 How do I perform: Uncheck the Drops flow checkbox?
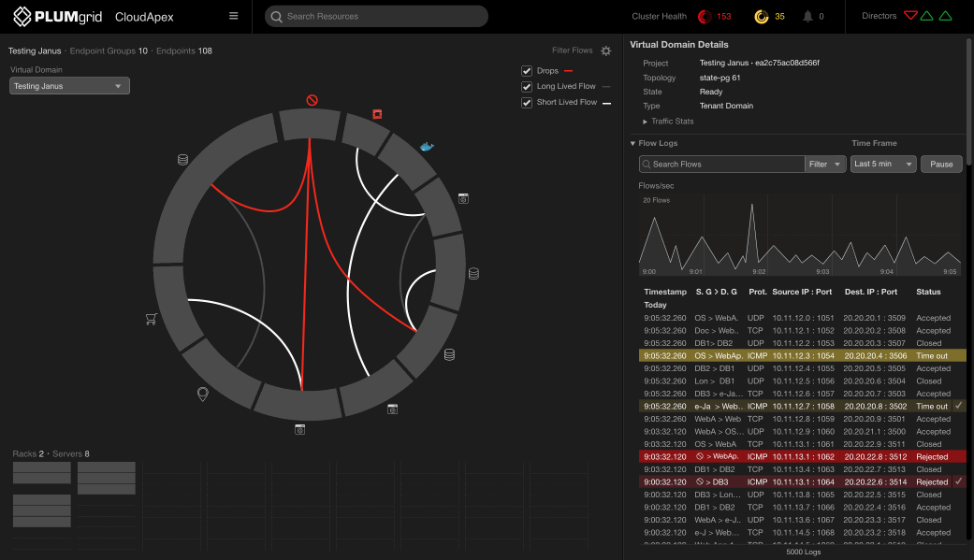tap(527, 70)
